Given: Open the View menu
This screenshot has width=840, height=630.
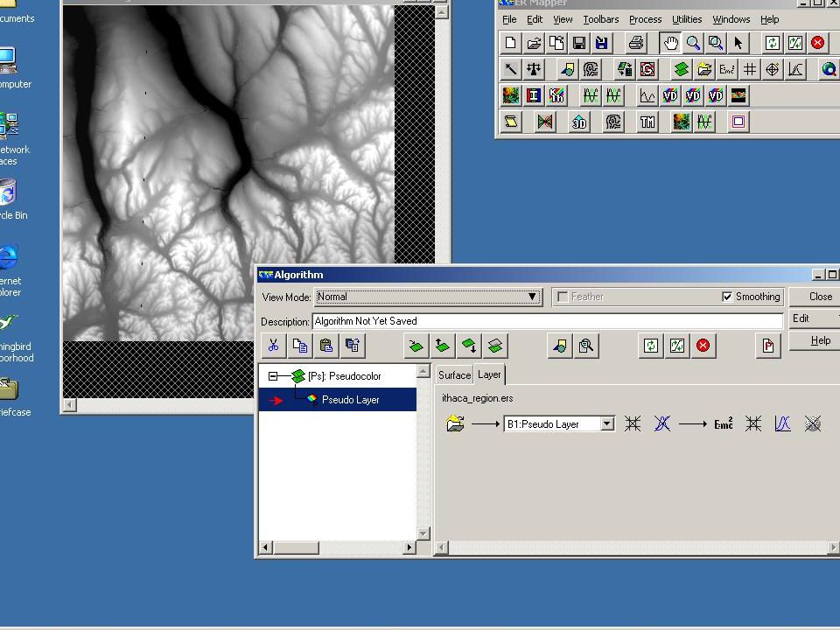Looking at the screenshot, I should (563, 19).
